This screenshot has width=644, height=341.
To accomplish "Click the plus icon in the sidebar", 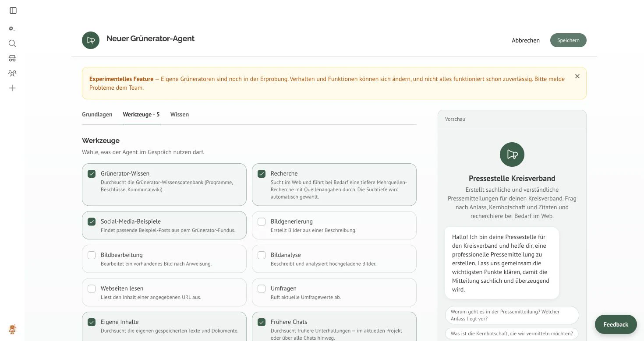I will coord(12,88).
